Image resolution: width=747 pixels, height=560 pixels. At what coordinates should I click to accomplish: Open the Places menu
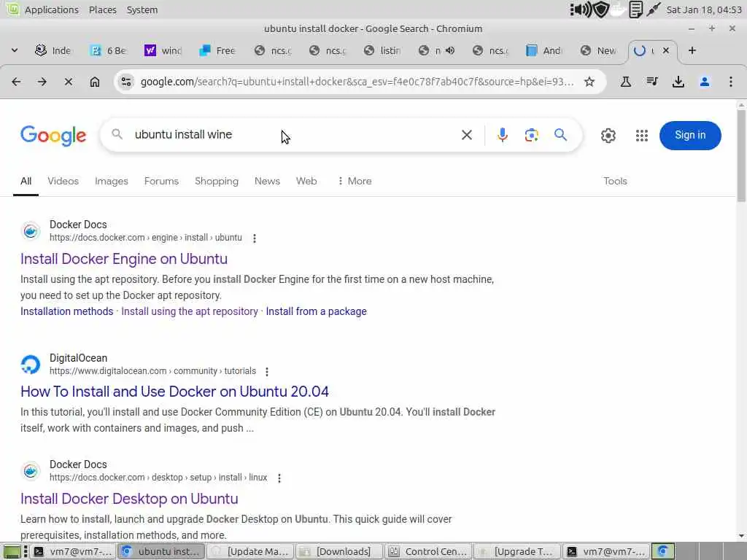[102, 9]
